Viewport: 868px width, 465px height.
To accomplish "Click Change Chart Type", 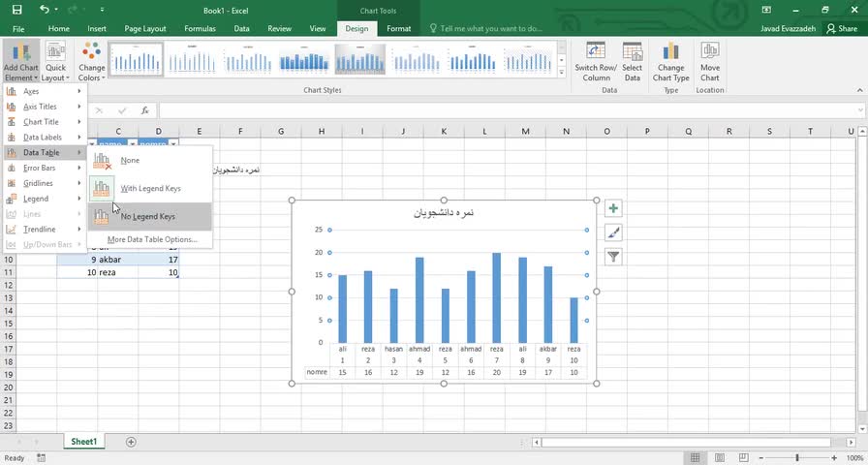I will 670,61.
